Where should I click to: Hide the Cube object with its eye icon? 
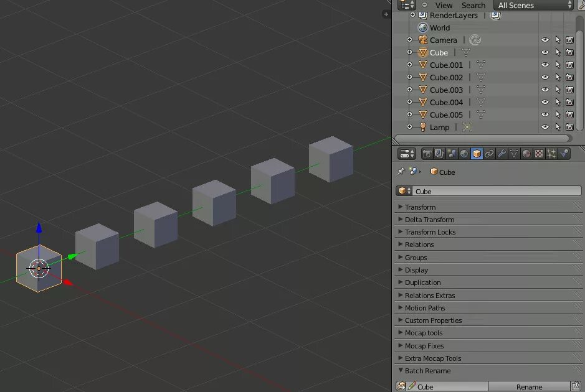545,52
